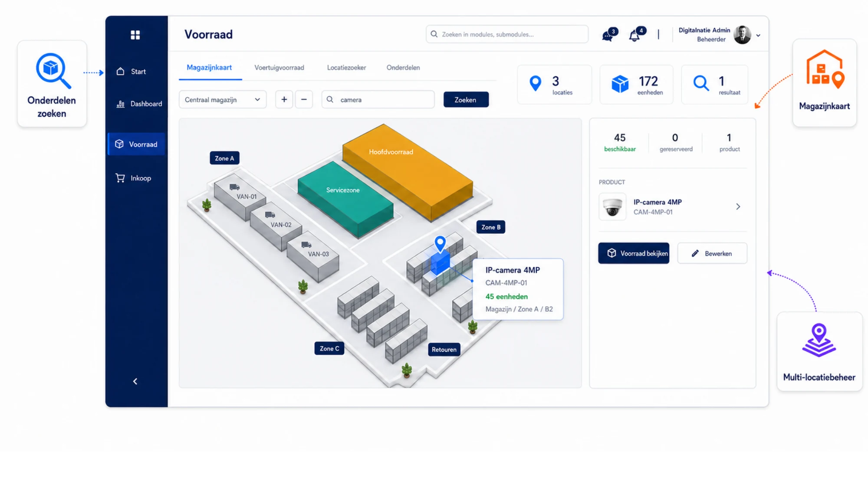The height and width of the screenshot is (488, 868).
Task: Collapse the sidebar with the left chevron
Action: (135, 381)
